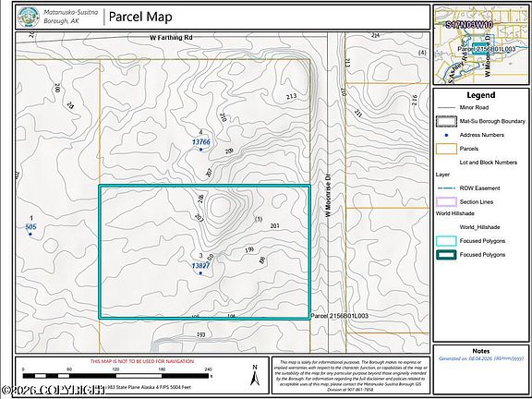Click the dark teal Focused Polygons swatch
Screen dimensions: 532x399
[446, 255]
